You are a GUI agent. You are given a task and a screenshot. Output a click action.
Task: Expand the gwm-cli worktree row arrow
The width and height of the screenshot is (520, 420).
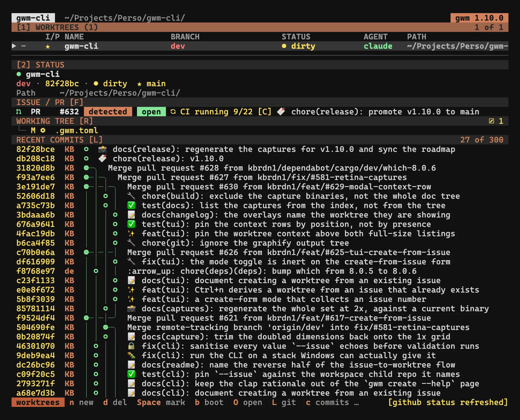pyautogui.click(x=14, y=46)
